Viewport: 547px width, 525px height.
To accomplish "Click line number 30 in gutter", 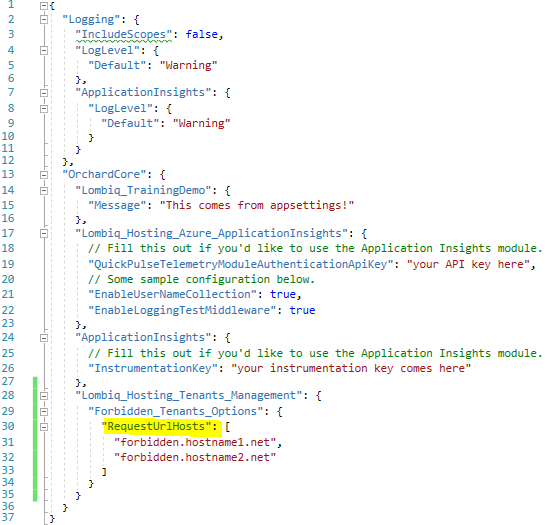I will coord(8,426).
